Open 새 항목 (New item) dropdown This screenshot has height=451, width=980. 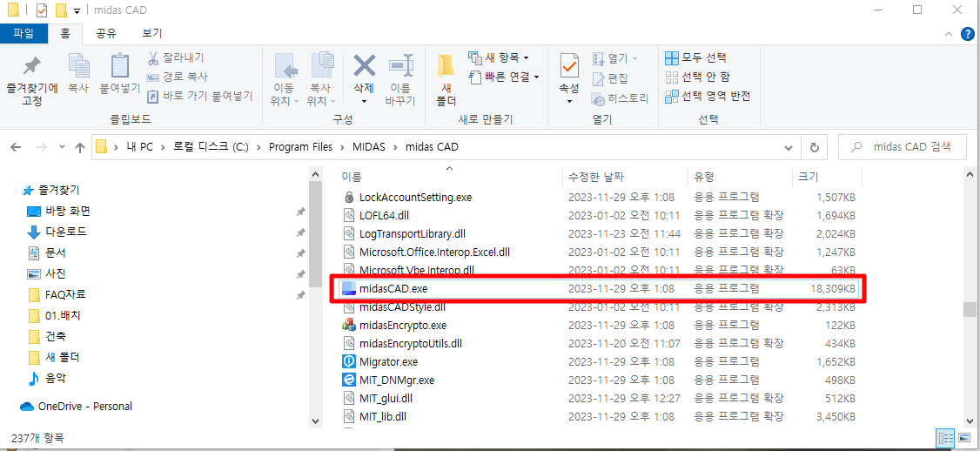point(498,57)
